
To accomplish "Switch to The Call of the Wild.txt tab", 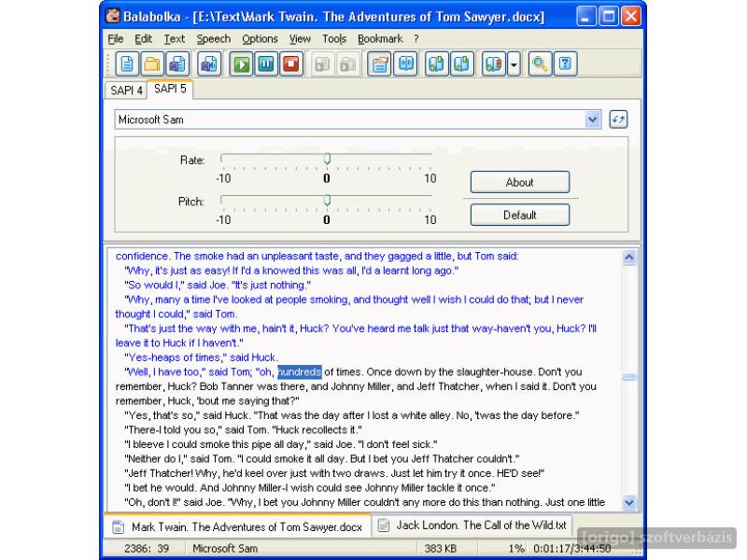I will (472, 525).
